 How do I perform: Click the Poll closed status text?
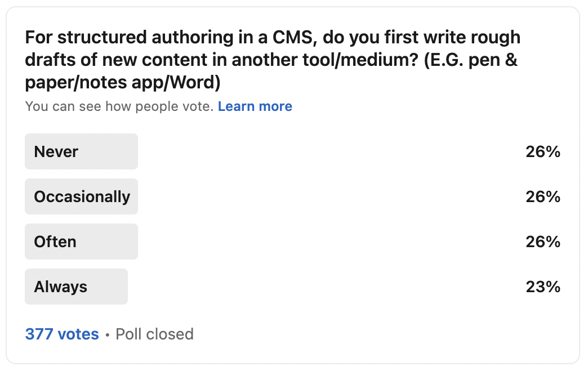[154, 334]
